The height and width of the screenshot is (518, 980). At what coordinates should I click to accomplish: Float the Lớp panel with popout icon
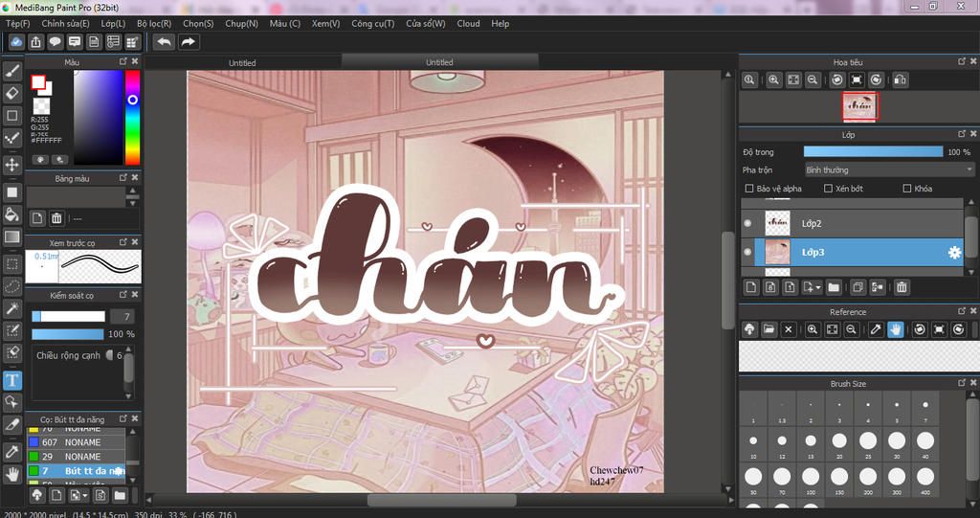961,134
